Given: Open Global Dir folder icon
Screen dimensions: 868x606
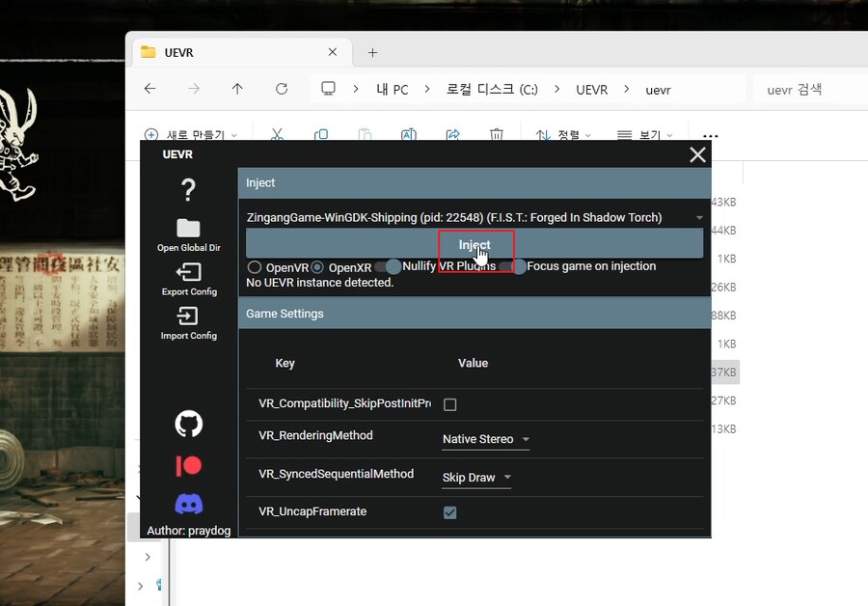Looking at the screenshot, I should [188, 229].
